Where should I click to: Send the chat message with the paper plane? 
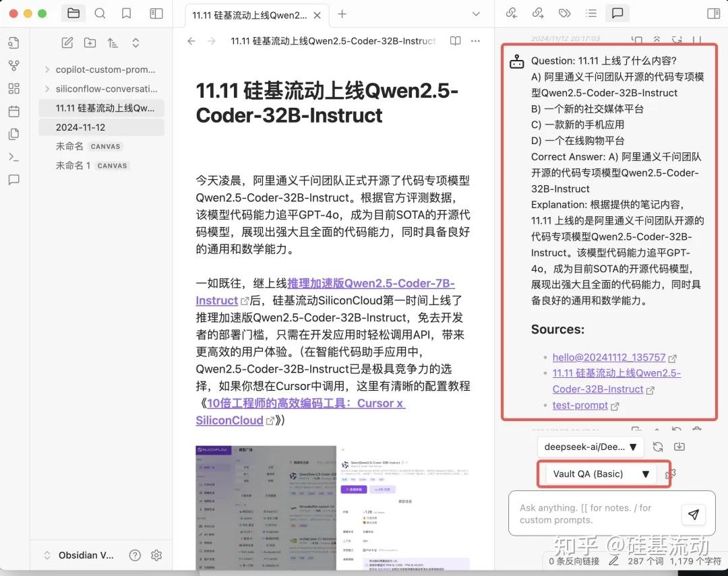pos(694,514)
